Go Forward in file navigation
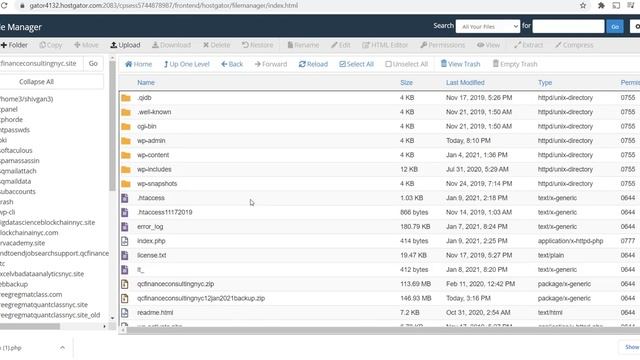Viewport: 640px width, 360px height. click(x=271, y=64)
